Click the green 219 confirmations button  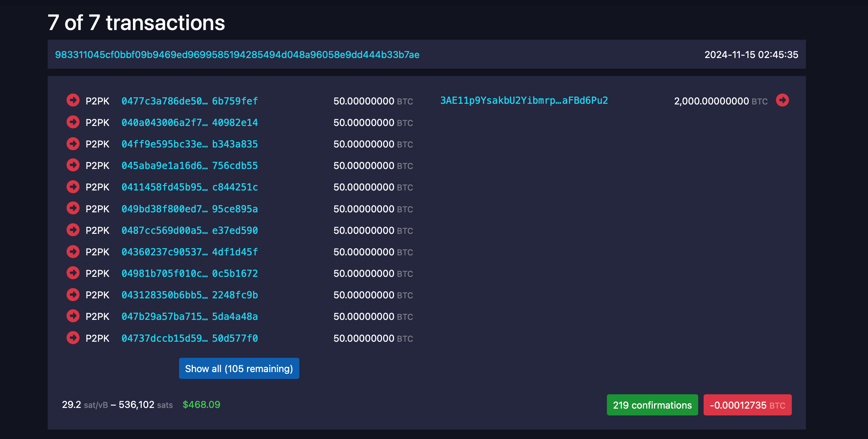[652, 405]
